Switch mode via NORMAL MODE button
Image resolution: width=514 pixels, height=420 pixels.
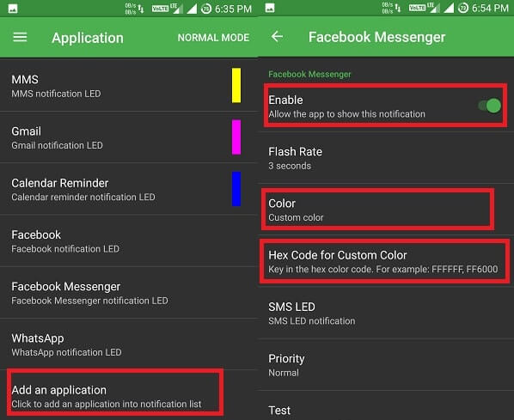point(213,38)
